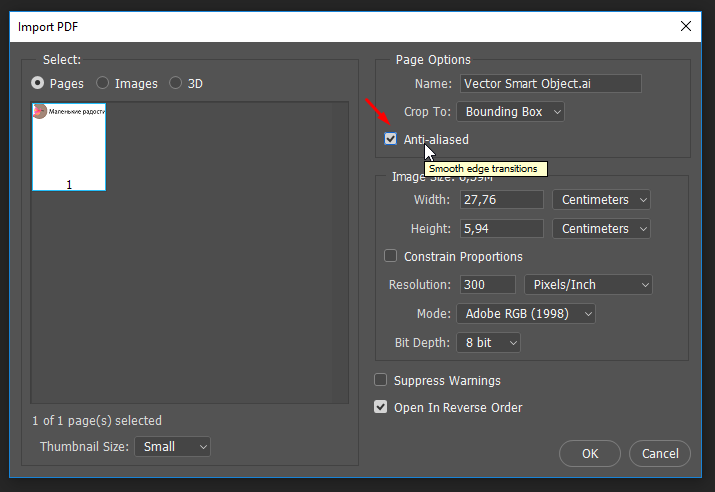Select the Images radio button
Image resolution: width=715 pixels, height=492 pixels.
click(103, 84)
